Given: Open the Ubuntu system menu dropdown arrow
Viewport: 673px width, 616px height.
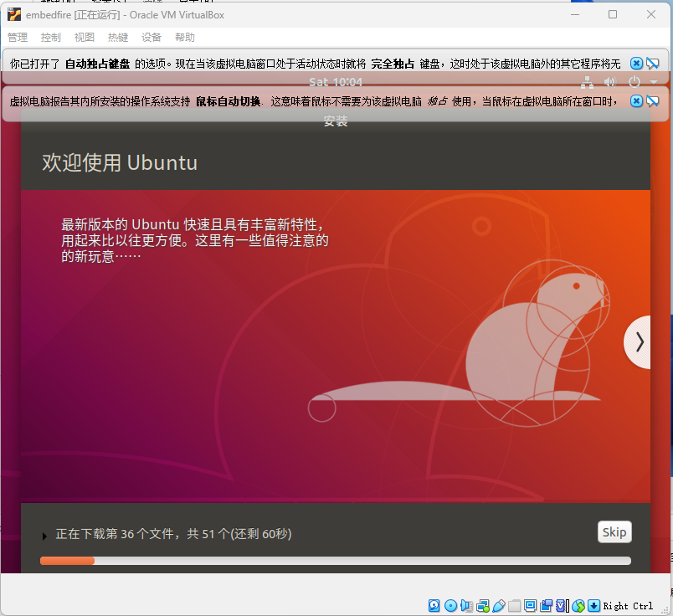Looking at the screenshot, I should (654, 82).
